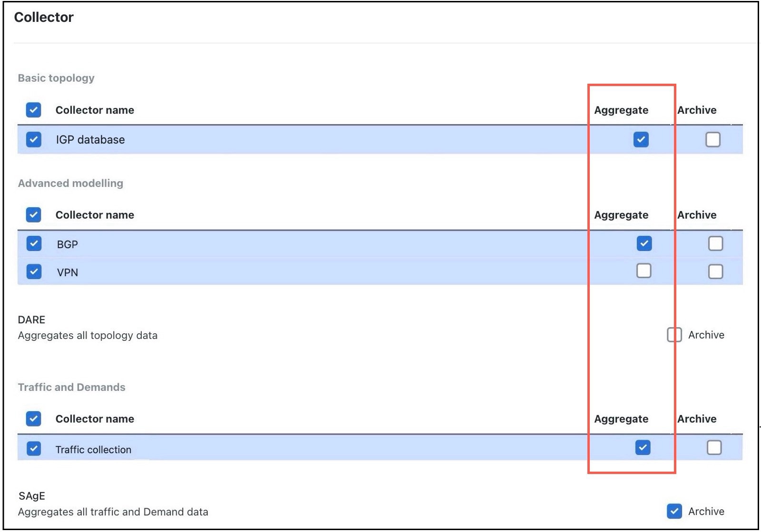Select the Traffic collection collector row
Image resolution: width=761 pixels, height=532 pixels.
click(34, 448)
